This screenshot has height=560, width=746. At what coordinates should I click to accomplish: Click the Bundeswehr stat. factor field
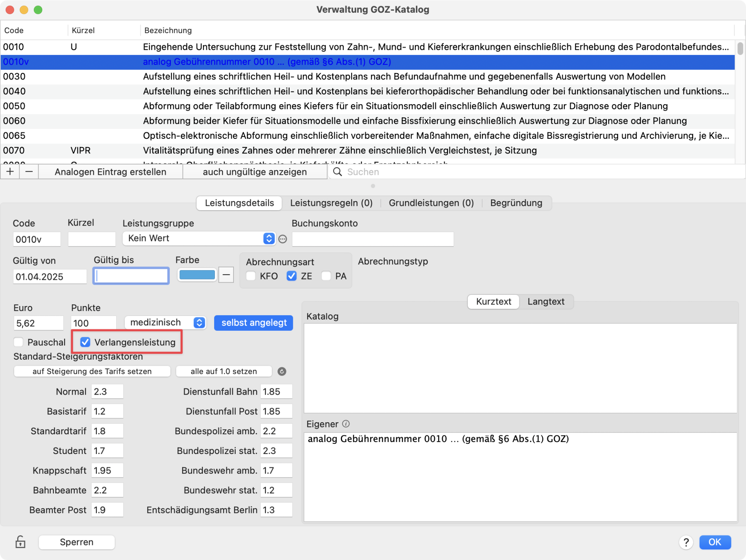(x=276, y=490)
